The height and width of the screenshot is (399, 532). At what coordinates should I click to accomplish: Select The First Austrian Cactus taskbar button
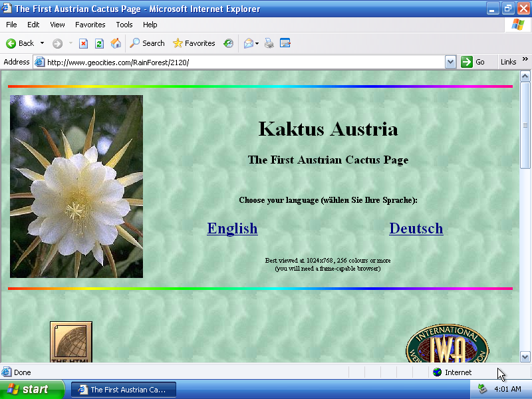[x=124, y=390]
